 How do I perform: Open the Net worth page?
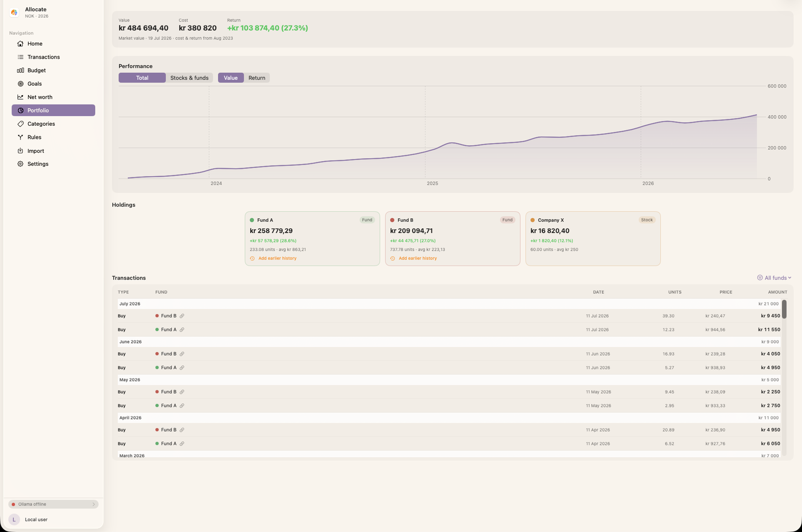tap(53, 97)
